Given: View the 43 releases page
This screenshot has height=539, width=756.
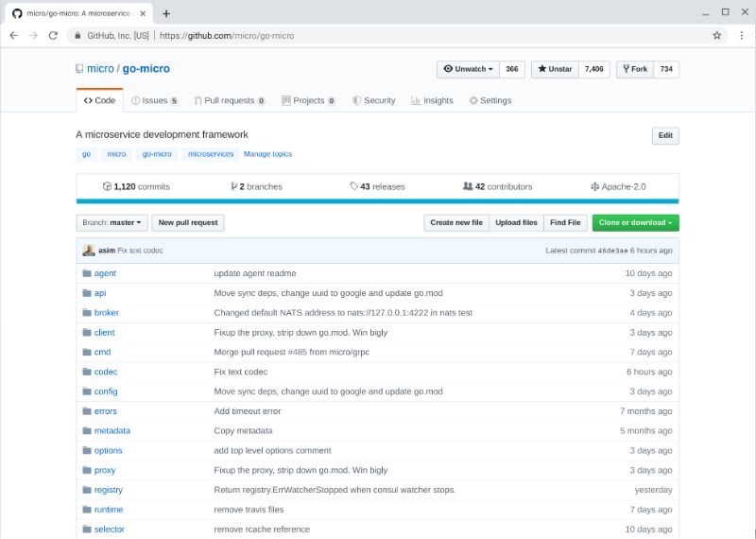Looking at the screenshot, I should [377, 186].
